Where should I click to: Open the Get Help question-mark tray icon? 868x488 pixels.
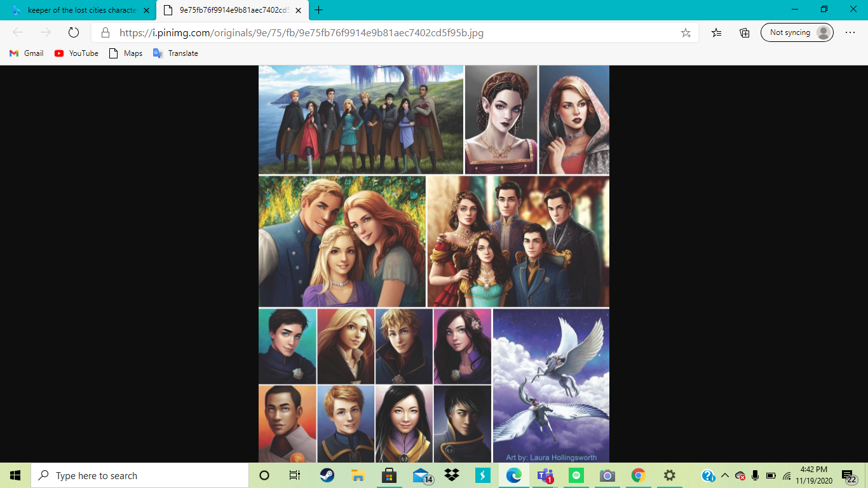pyautogui.click(x=709, y=475)
